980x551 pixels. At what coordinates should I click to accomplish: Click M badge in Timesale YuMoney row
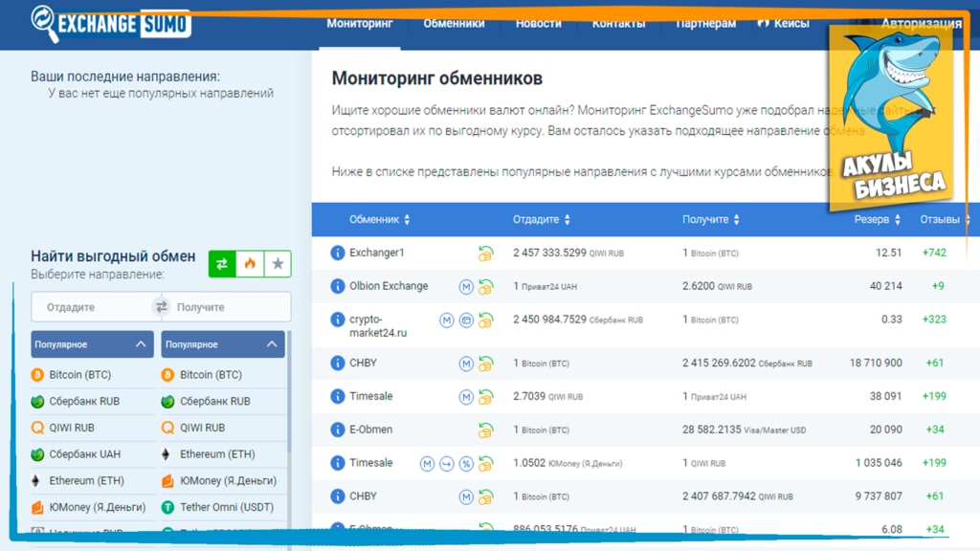[427, 464]
